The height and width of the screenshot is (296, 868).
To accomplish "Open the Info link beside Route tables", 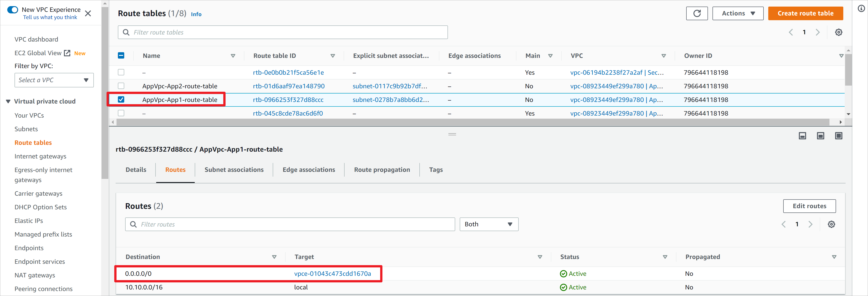I will 196,14.
